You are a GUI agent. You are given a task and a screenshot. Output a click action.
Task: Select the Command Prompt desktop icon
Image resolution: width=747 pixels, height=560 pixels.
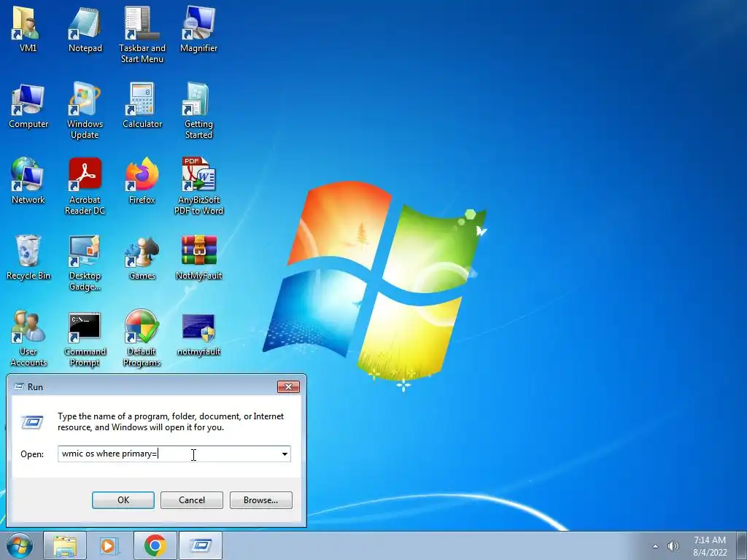pos(85,338)
